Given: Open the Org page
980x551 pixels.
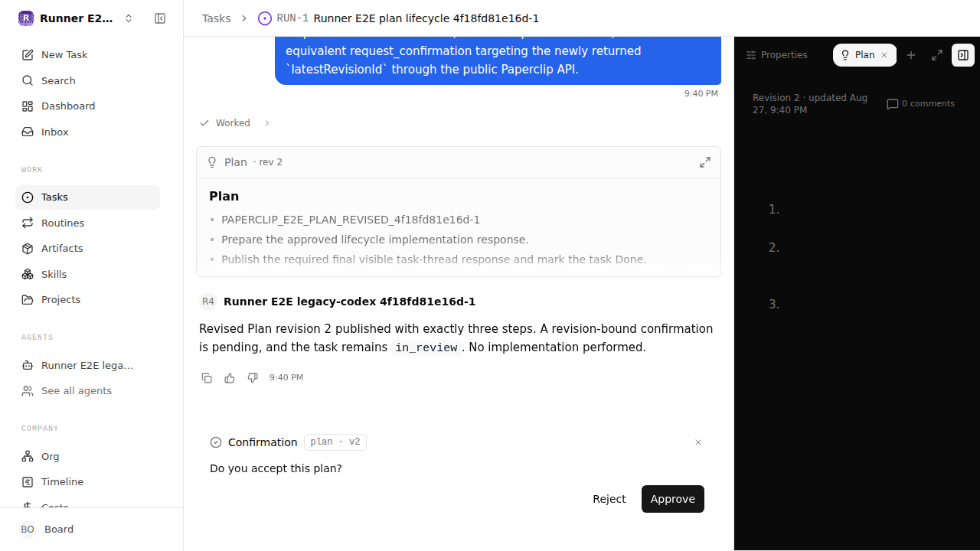Looking at the screenshot, I should click(87, 456).
